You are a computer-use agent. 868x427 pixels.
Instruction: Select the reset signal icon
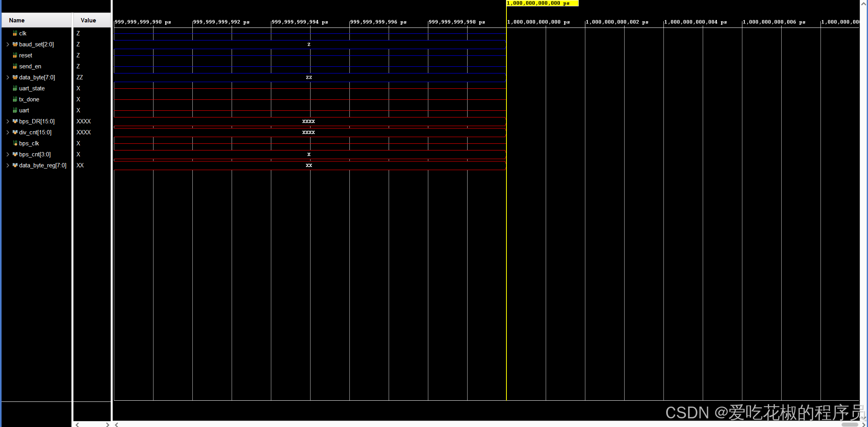[x=15, y=55]
